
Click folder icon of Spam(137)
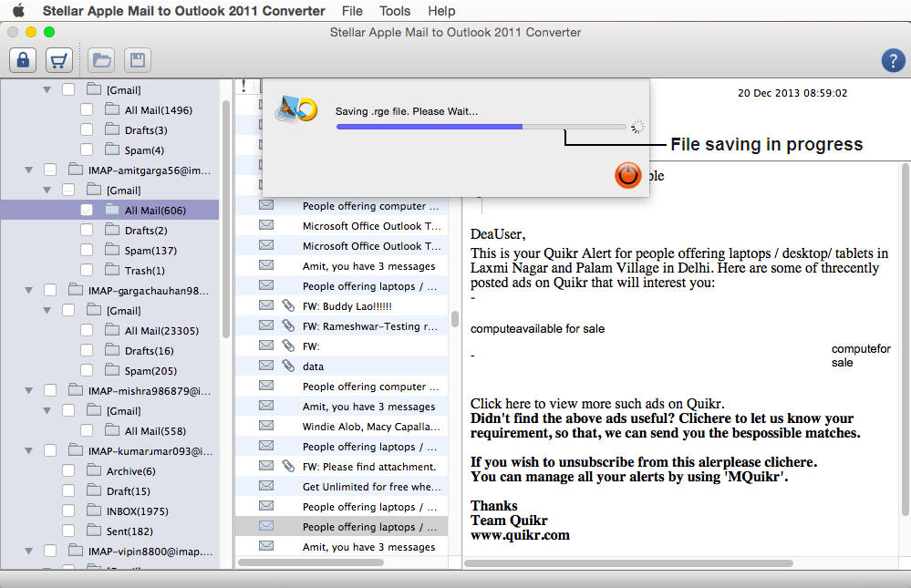pyautogui.click(x=112, y=249)
